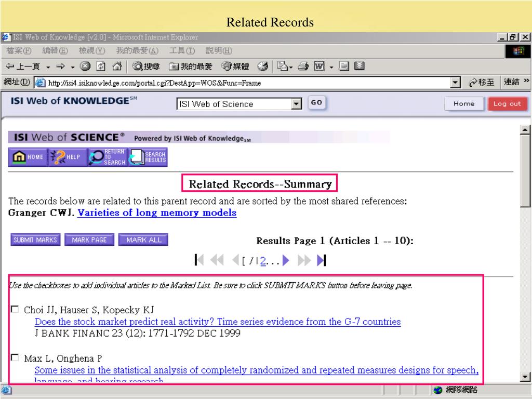Print the page with the printer icon
This screenshot has width=532, height=399.
303,66
